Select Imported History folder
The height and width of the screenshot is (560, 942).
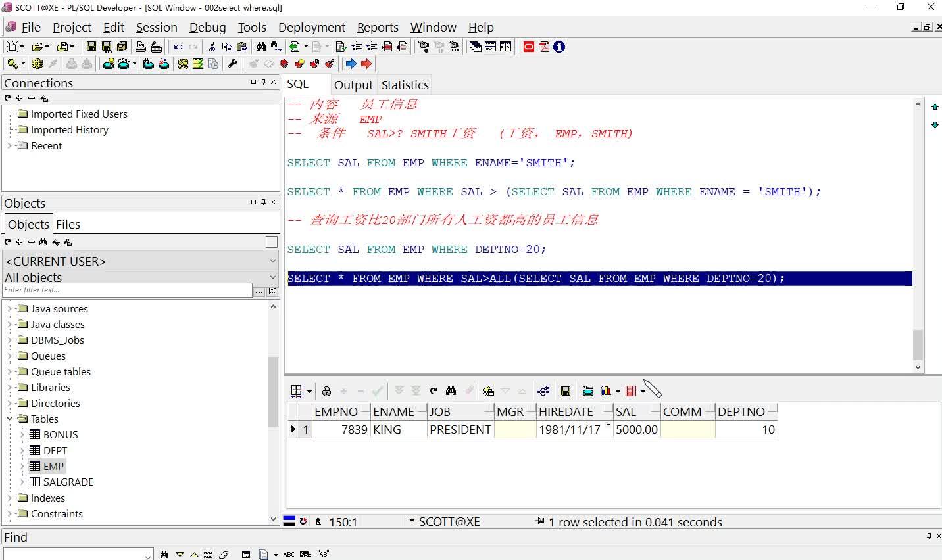[70, 129]
